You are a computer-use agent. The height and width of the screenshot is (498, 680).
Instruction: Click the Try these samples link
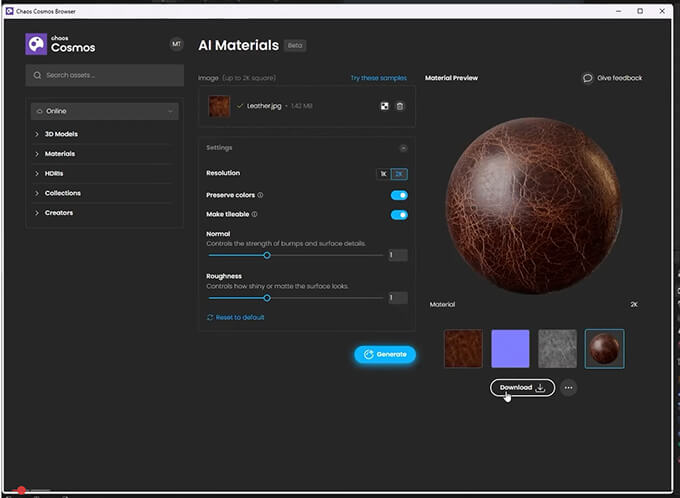coord(378,78)
